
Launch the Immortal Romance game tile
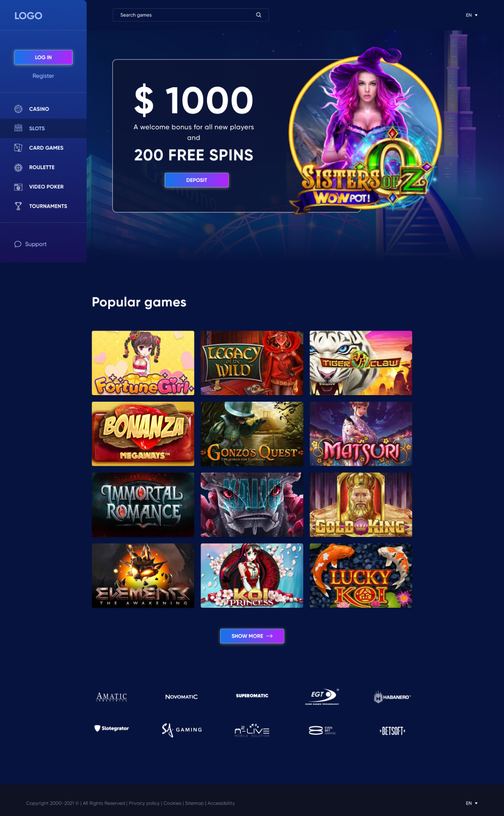tap(143, 505)
